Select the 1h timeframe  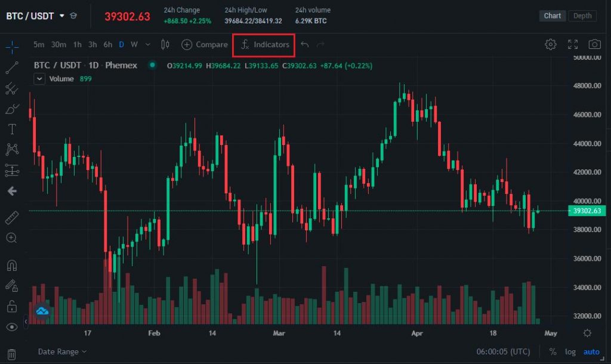(x=78, y=44)
